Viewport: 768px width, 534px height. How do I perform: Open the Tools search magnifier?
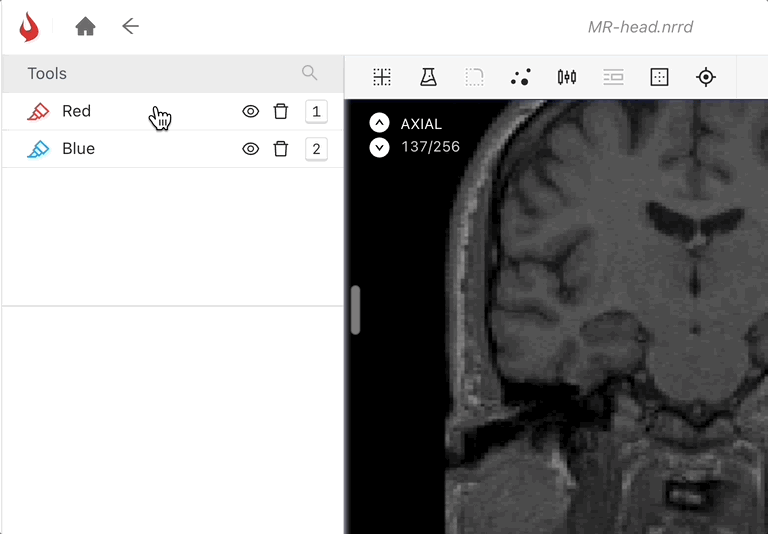310,73
